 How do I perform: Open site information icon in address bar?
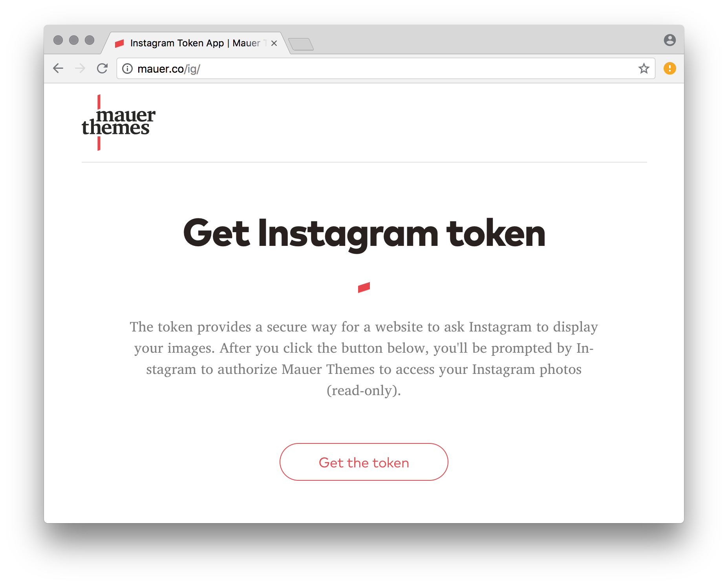click(127, 69)
